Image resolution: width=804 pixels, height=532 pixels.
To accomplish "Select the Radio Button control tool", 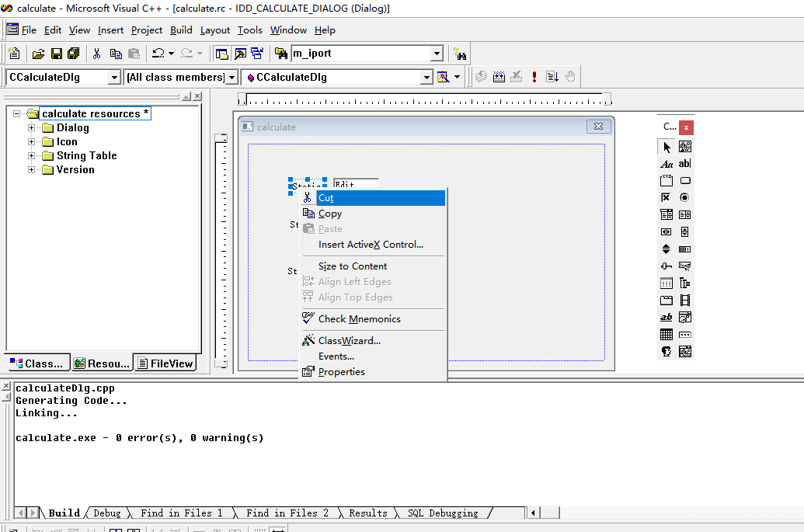I will 685,197.
